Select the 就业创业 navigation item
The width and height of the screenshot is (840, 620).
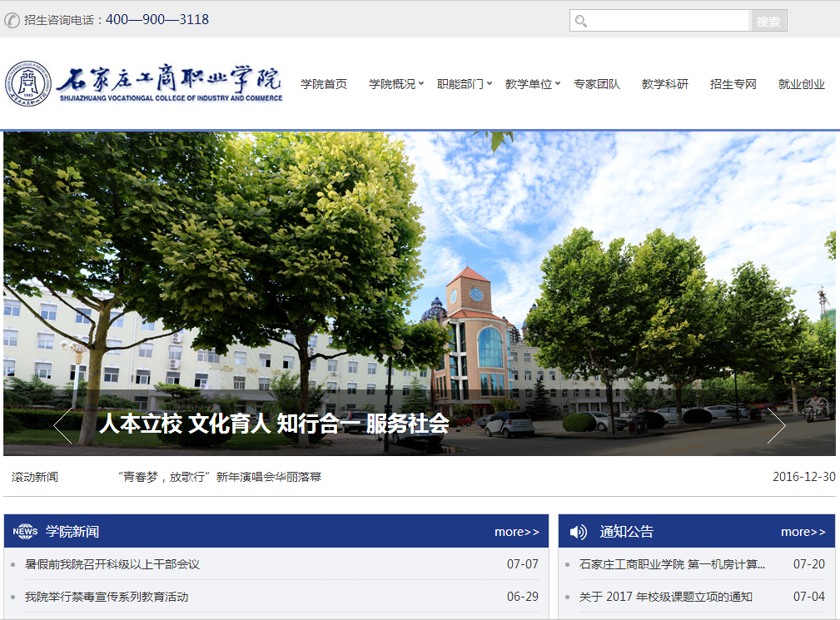pyautogui.click(x=802, y=84)
